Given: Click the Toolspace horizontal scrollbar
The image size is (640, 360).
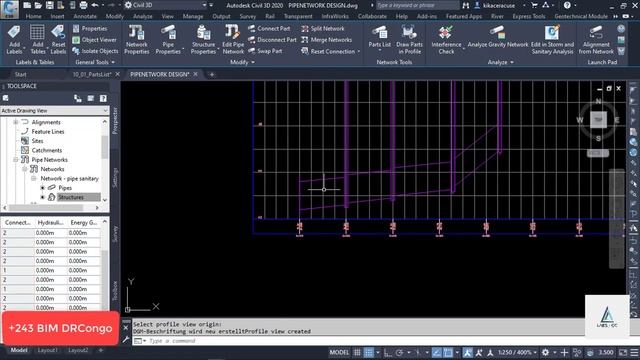Looking at the screenshot, I should (46, 208).
